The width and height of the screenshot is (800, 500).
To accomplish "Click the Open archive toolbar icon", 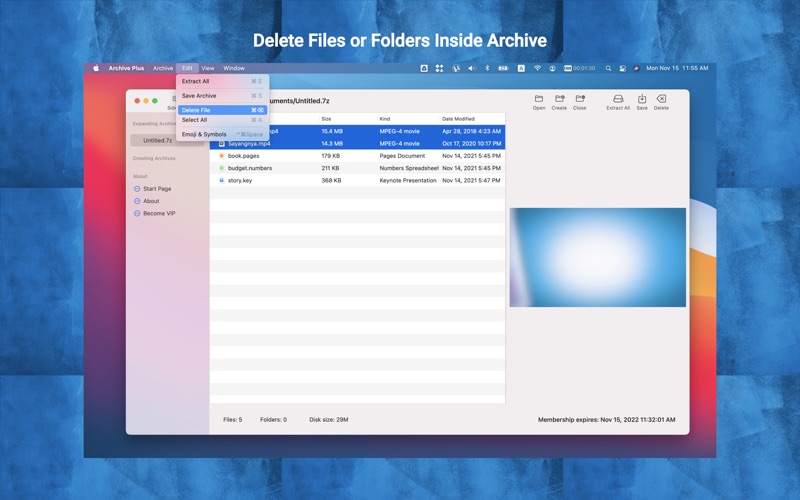I will coord(539,99).
